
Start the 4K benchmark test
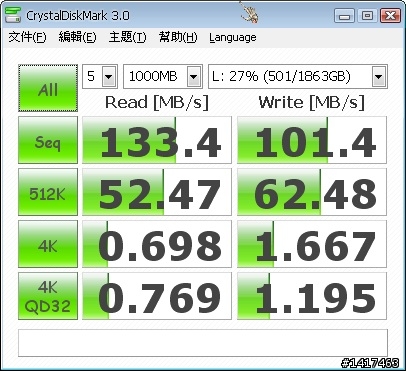click(48, 244)
